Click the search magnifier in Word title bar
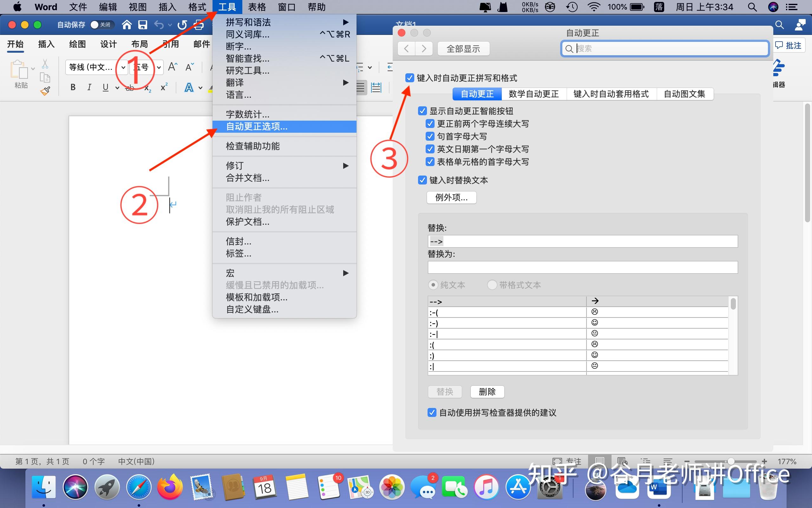The height and width of the screenshot is (508, 812). [779, 24]
